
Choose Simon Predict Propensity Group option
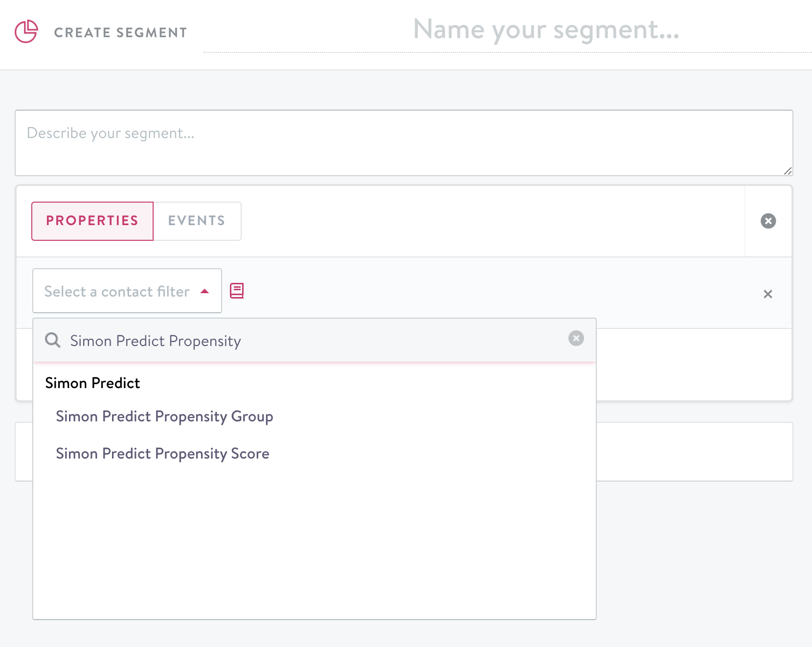coord(164,416)
